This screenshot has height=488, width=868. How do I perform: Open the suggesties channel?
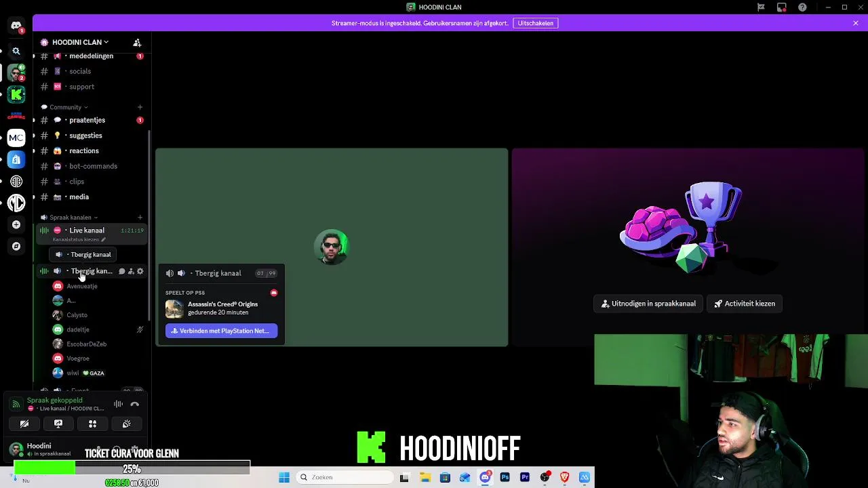click(92, 136)
